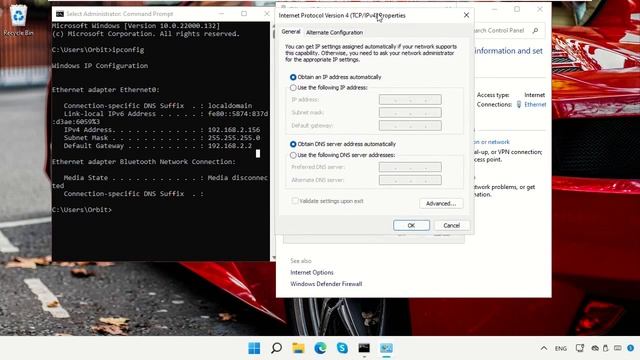Click the ENG language indicator

[x=561, y=349]
